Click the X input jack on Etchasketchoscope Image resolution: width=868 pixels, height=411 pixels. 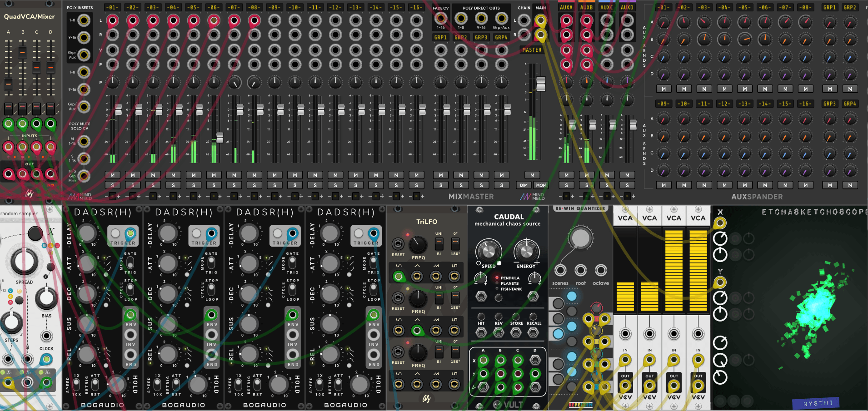click(x=719, y=223)
